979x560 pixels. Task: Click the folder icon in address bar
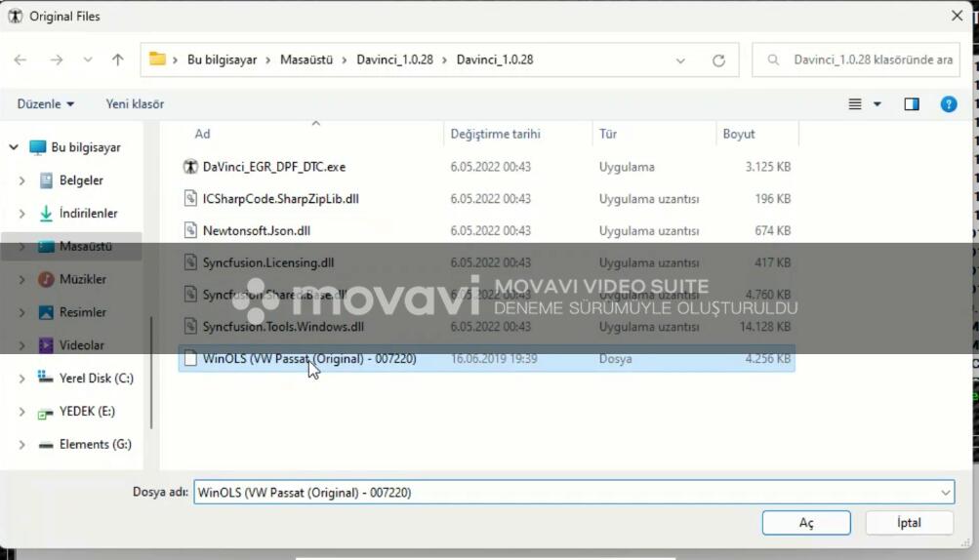157,60
